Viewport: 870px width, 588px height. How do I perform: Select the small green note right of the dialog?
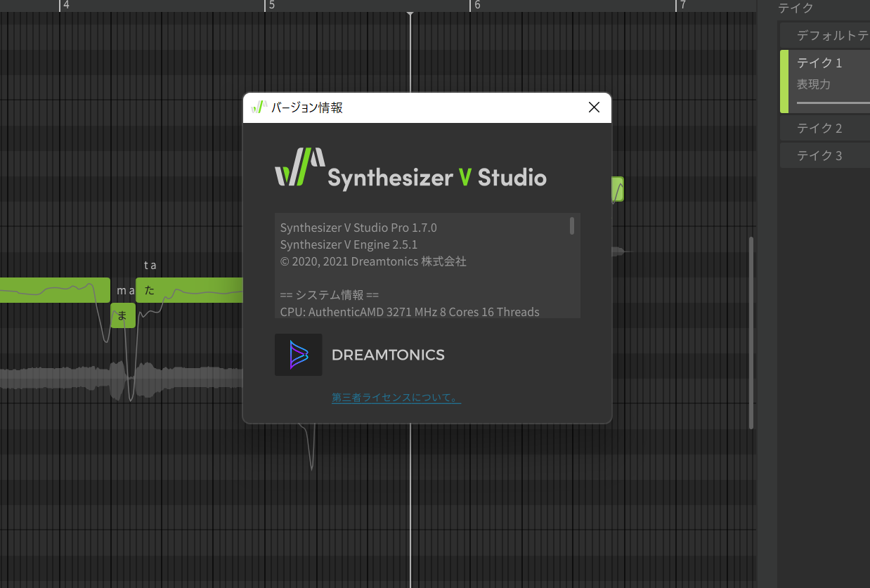[x=617, y=189]
